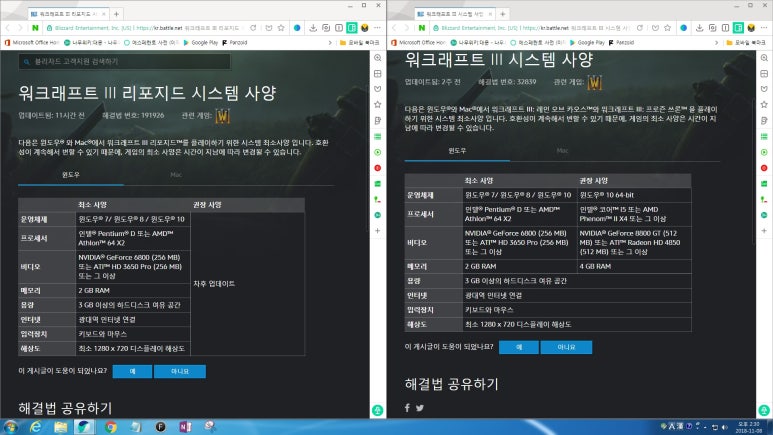Click 아니요 feedback button on right page

pyautogui.click(x=566, y=347)
